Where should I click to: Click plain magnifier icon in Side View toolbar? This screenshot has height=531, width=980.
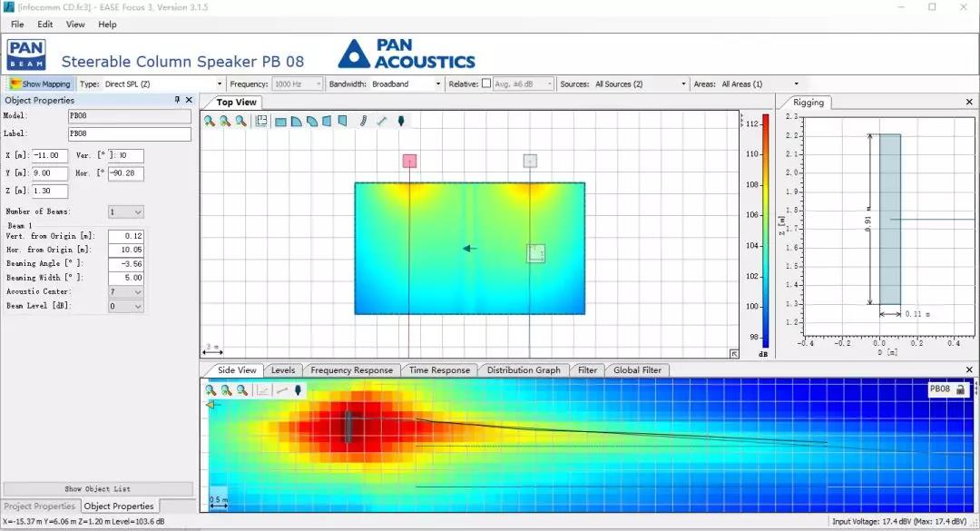(x=242, y=390)
